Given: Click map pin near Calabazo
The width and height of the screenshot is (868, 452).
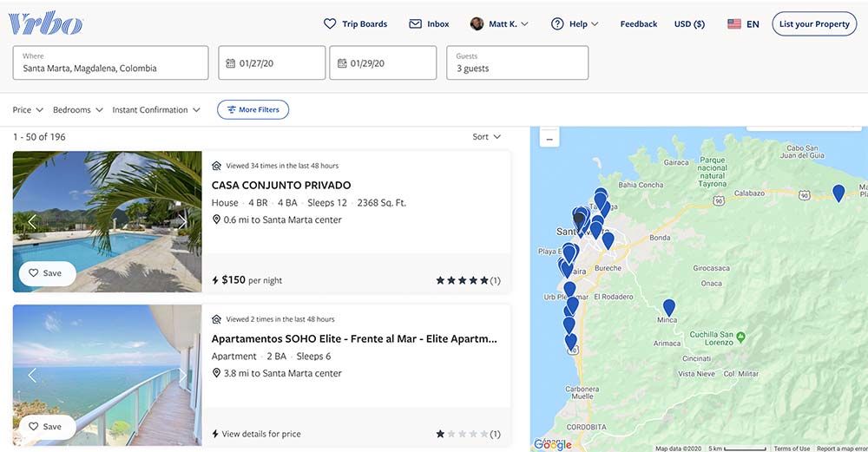Looking at the screenshot, I should 838,193.
